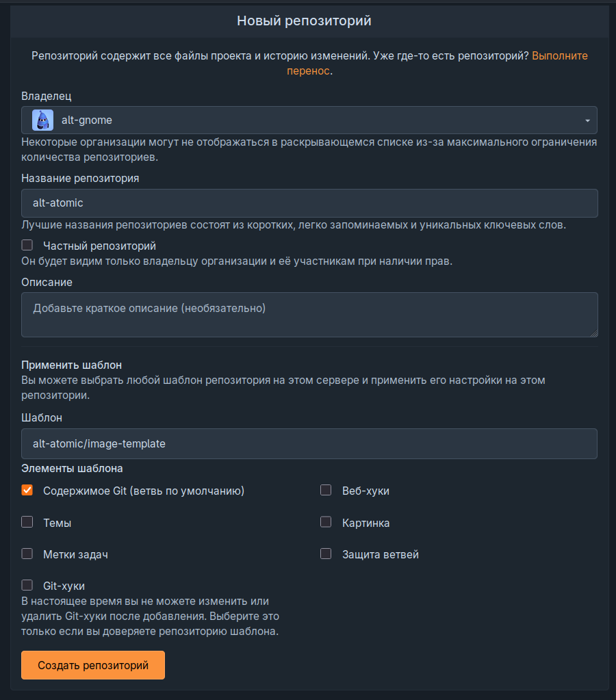Uncheck Содержимое Git (ветвь по умолчанию)

(27, 490)
